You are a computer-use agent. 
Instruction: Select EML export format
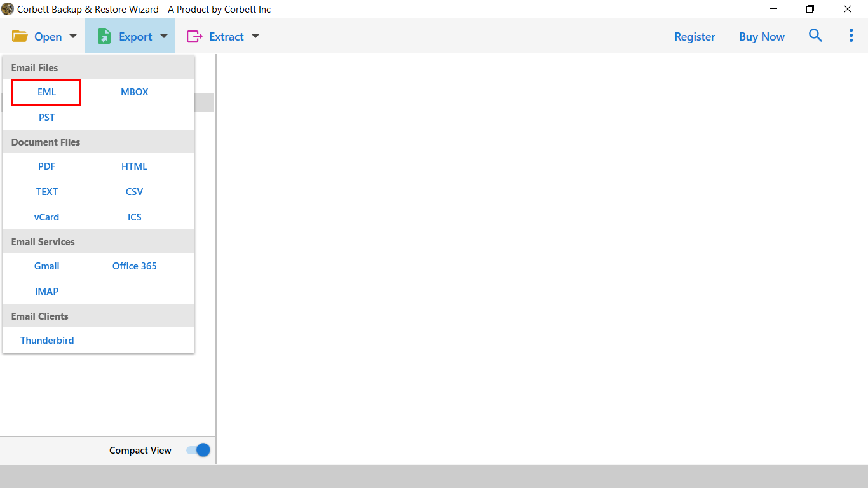click(46, 92)
